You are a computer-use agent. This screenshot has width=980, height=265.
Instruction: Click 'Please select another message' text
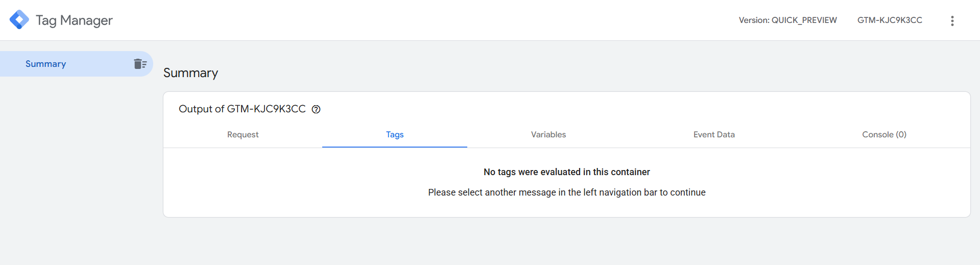click(x=566, y=192)
